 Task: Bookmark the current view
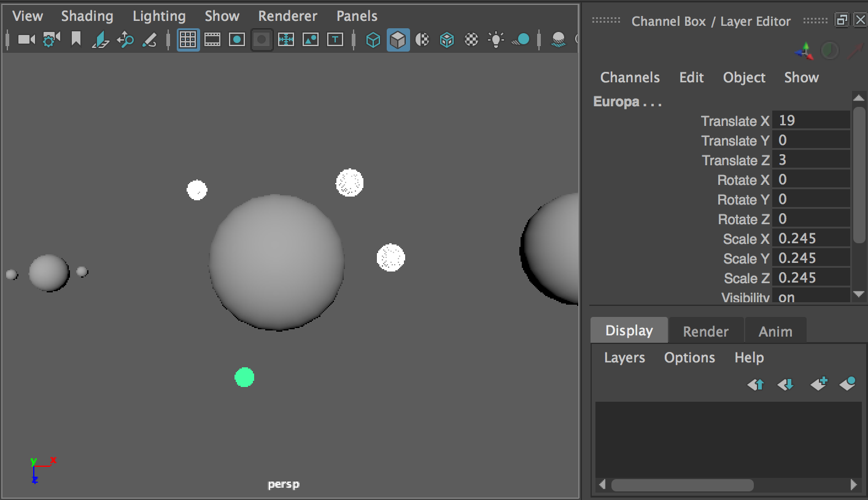pos(76,39)
